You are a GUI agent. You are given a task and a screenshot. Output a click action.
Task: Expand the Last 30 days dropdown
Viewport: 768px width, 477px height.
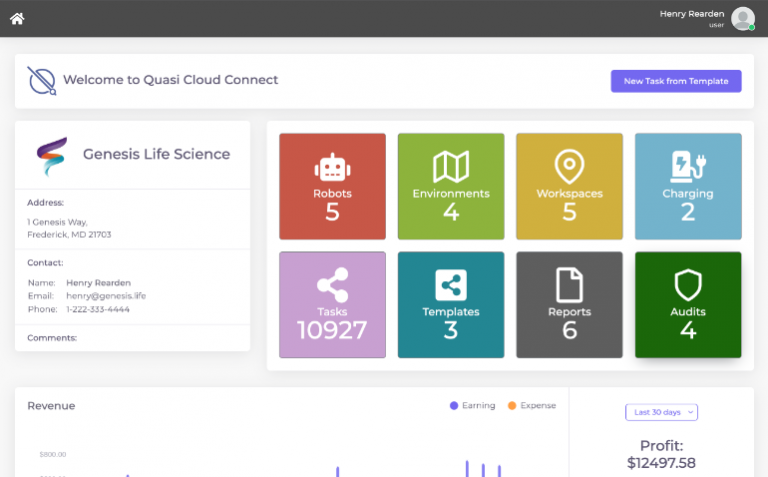(661, 412)
